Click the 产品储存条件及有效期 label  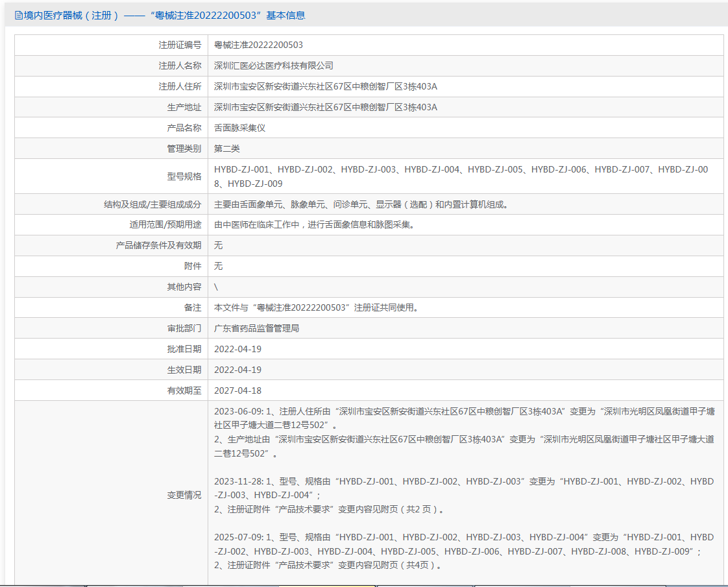click(x=158, y=245)
